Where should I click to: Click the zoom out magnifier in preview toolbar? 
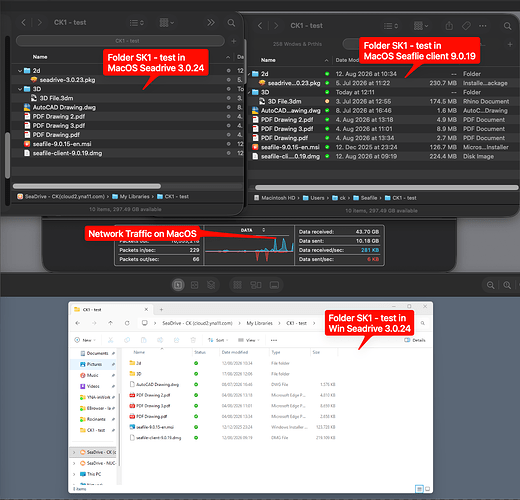490,285
